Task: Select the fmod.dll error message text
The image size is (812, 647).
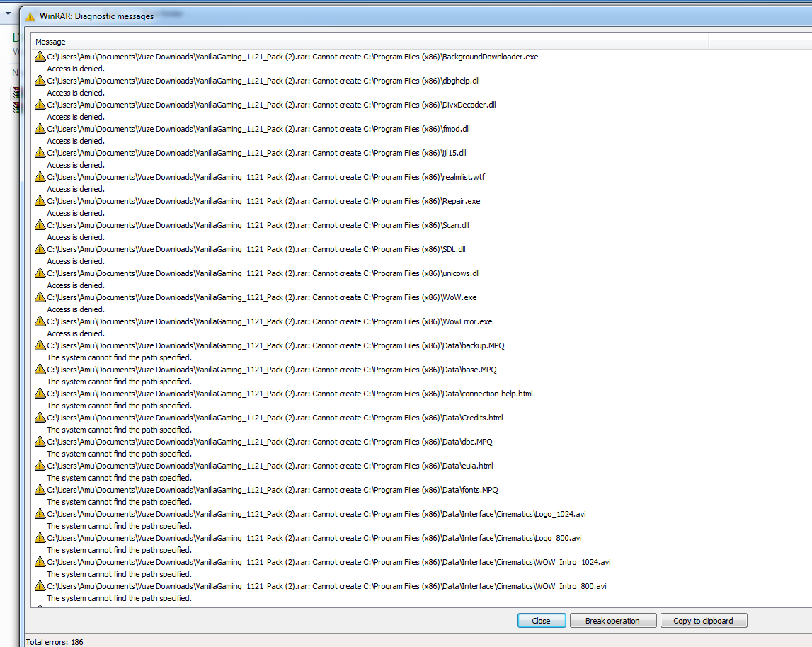Action: click(258, 129)
